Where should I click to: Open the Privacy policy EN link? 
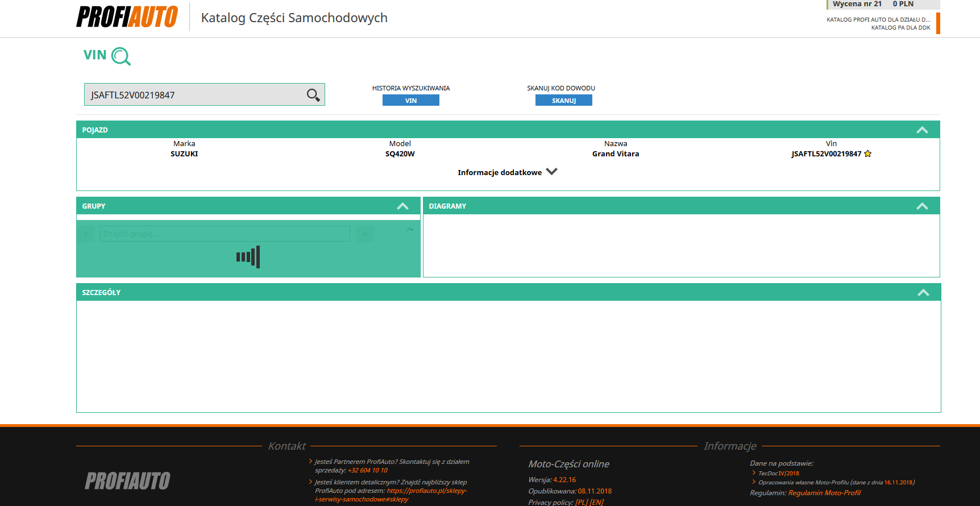[x=597, y=502]
